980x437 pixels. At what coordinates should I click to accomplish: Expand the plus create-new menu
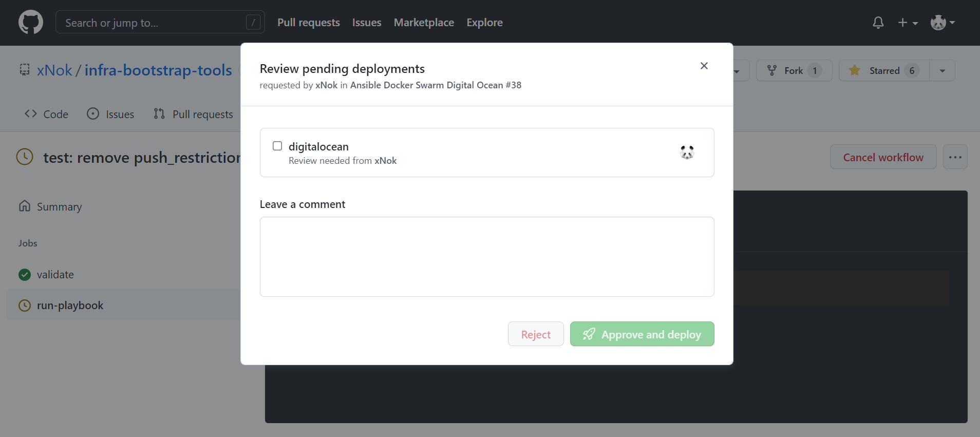(908, 23)
